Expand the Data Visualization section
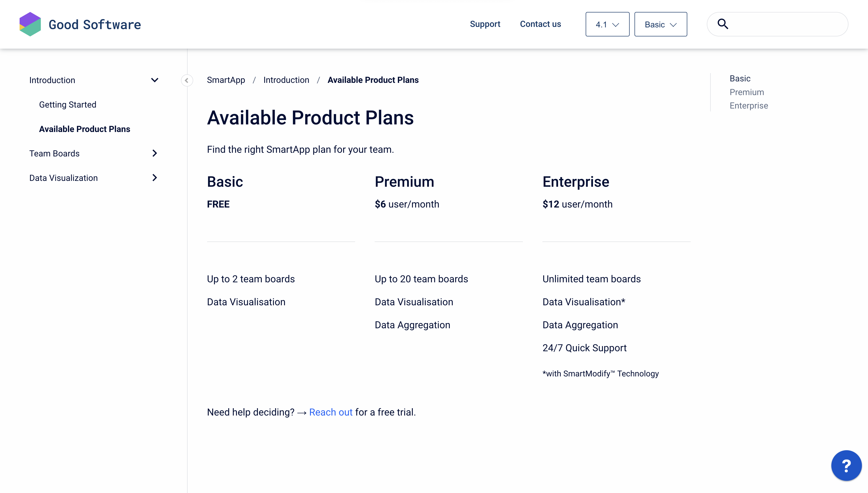868x493 pixels. click(x=155, y=178)
